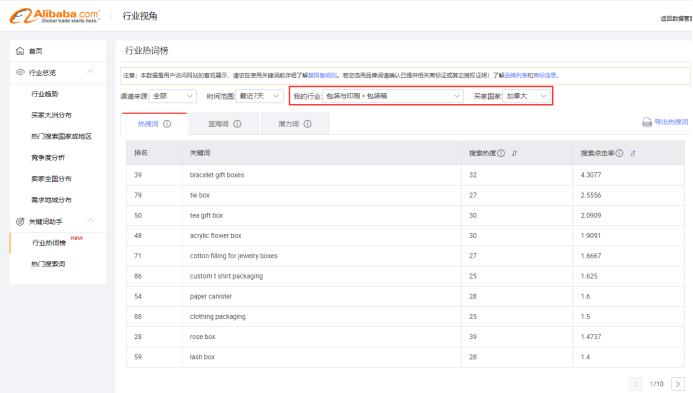Click the Alibaba.com logo
Screen dimensions: 693x393
tap(55, 16)
